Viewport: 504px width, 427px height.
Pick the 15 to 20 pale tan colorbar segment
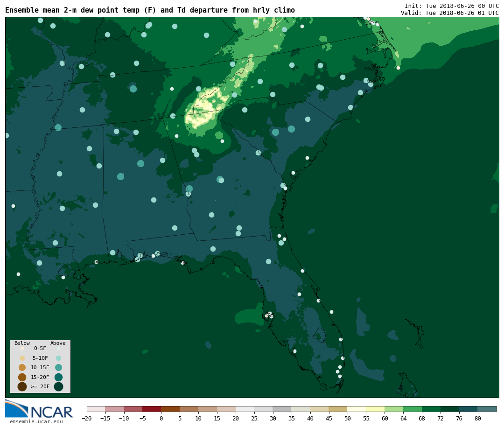(x=226, y=409)
